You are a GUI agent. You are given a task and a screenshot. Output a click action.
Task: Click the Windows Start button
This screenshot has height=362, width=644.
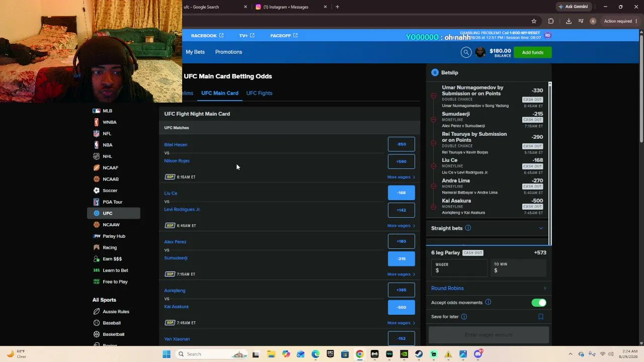(x=167, y=354)
